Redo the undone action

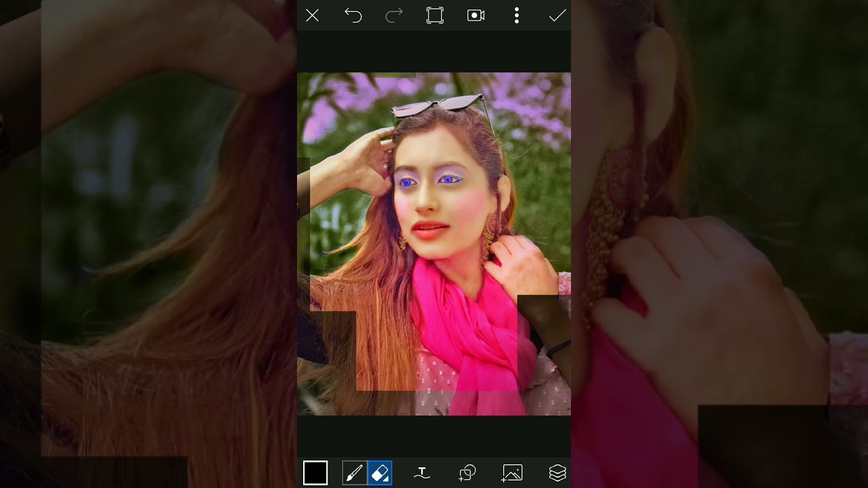coord(394,16)
